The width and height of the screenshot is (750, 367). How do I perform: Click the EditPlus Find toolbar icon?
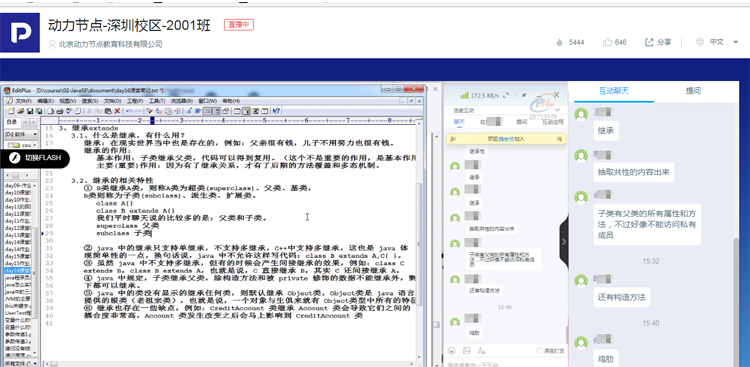coord(150,111)
